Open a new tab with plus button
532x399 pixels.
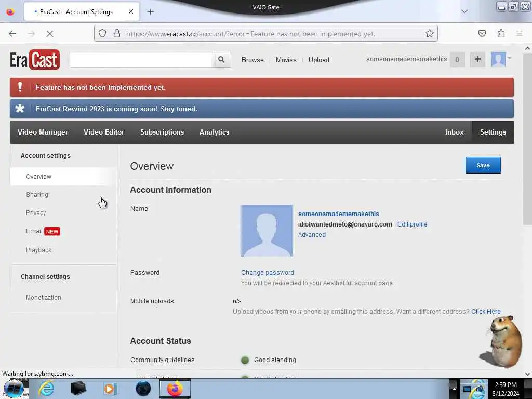[150, 12]
